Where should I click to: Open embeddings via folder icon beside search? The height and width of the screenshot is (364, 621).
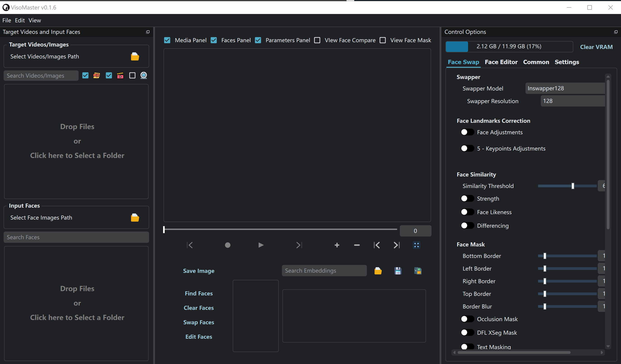click(x=378, y=271)
